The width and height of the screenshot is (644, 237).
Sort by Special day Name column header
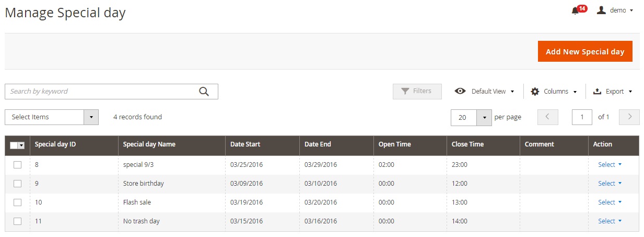[149, 144]
